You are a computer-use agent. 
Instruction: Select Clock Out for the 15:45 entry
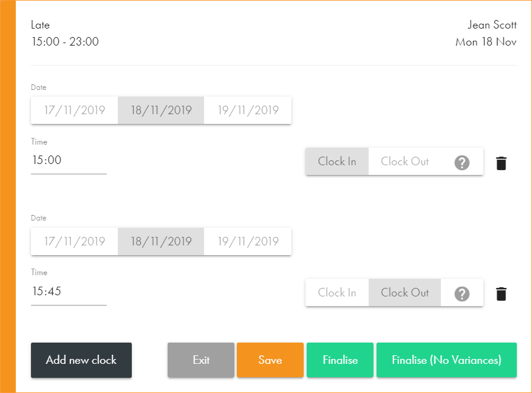(x=404, y=293)
